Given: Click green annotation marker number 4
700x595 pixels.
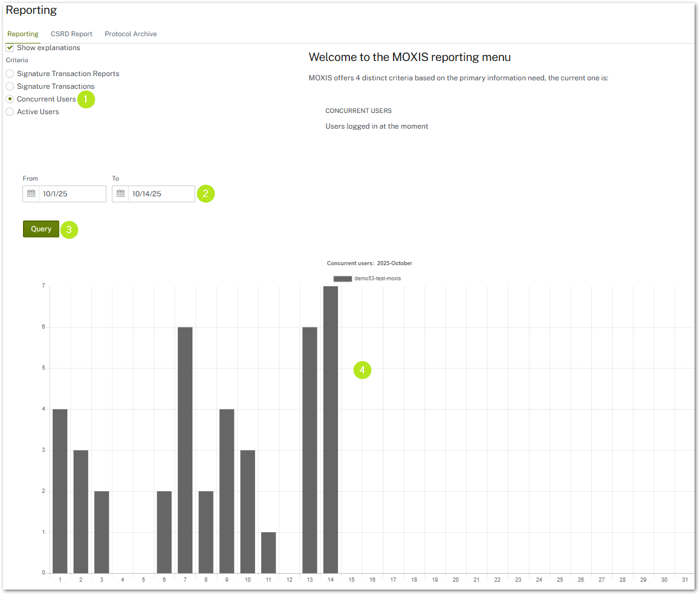Looking at the screenshot, I should 362,370.
